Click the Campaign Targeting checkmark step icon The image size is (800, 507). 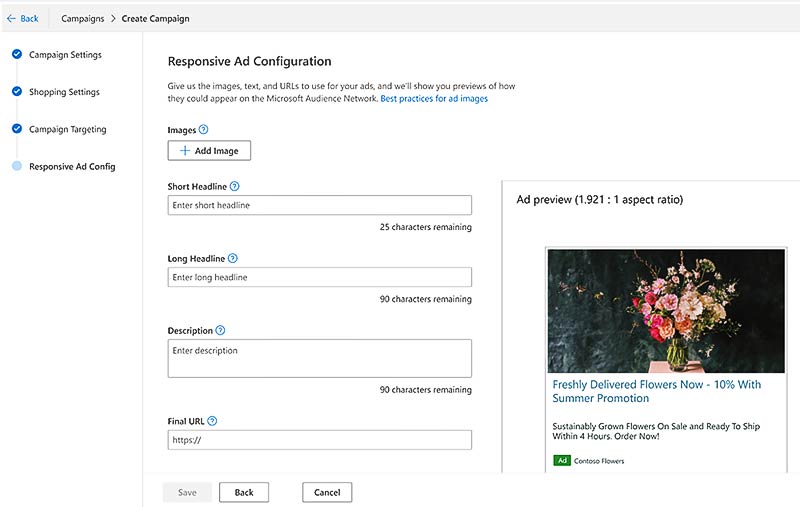(x=17, y=129)
